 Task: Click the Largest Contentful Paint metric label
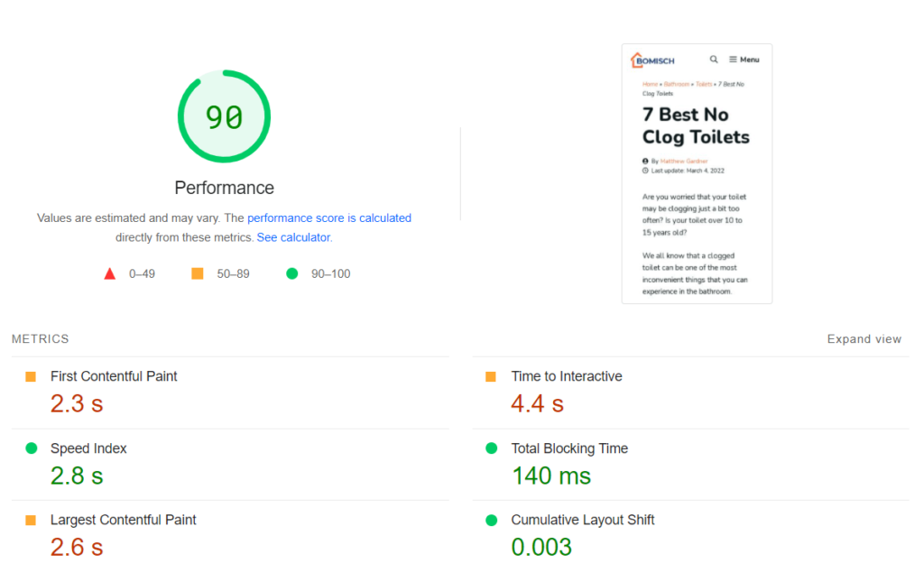[123, 520]
